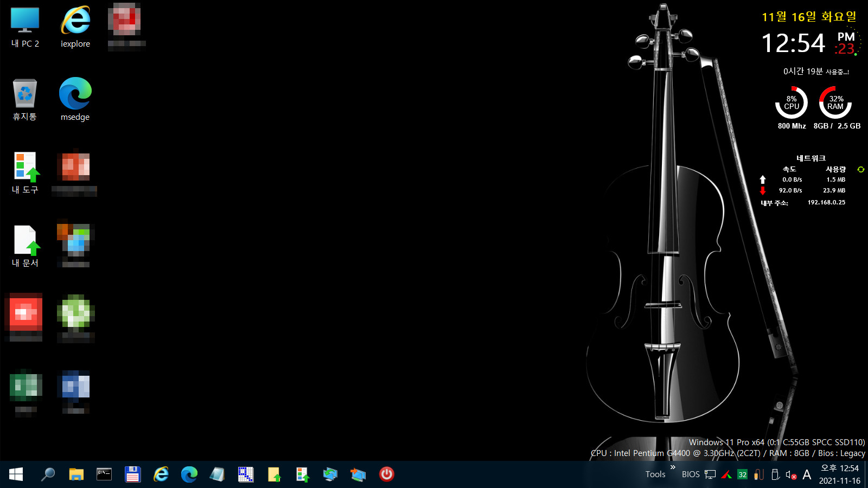Open the yellow document with green arrow taskbar icon

(x=274, y=474)
